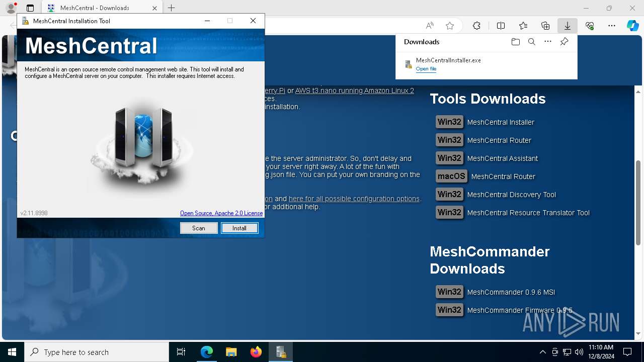Open Edge collections icon
This screenshot has height=362, width=644.
[x=545, y=26]
